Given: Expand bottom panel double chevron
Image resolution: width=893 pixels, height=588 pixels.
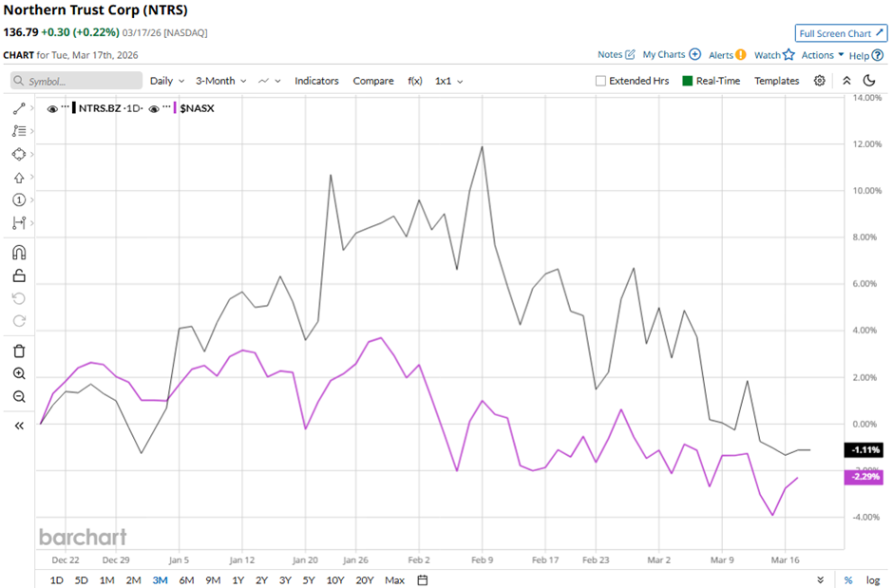Looking at the screenshot, I should tap(821, 580).
